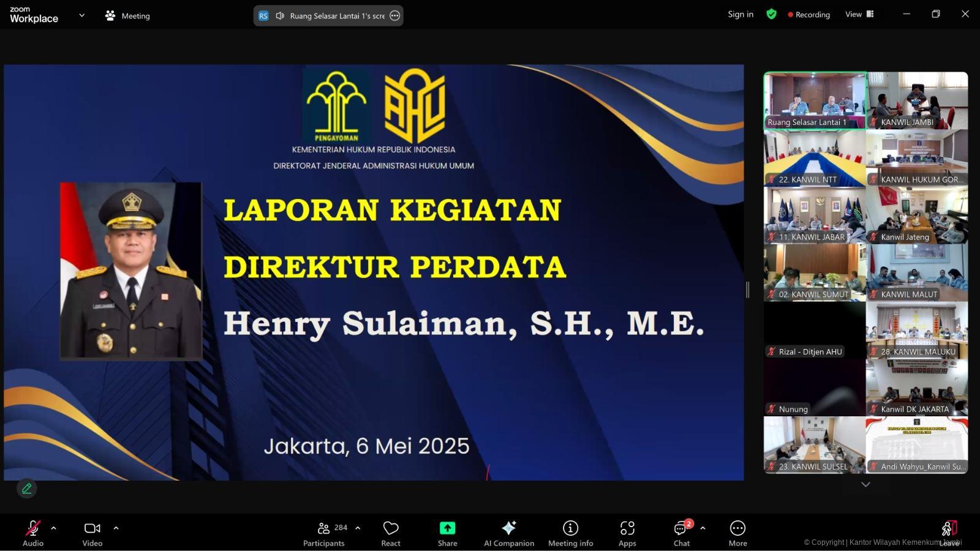The image size is (980, 551).
Task: Toggle the Video camera on
Action: (x=92, y=533)
